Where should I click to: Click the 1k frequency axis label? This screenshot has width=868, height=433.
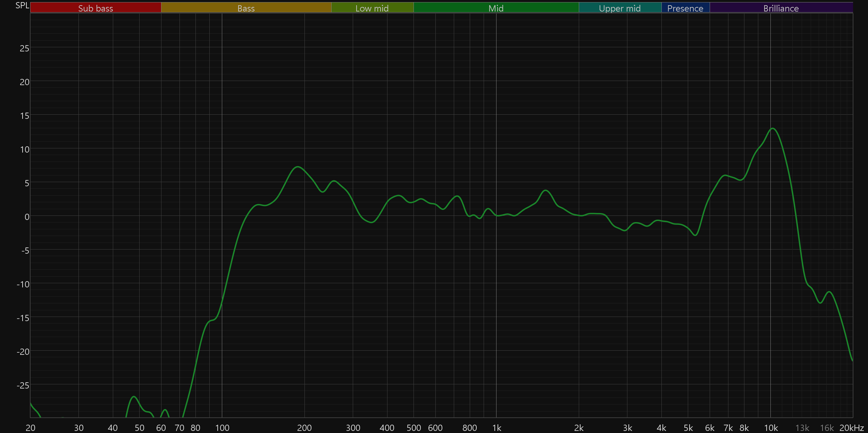pyautogui.click(x=496, y=428)
